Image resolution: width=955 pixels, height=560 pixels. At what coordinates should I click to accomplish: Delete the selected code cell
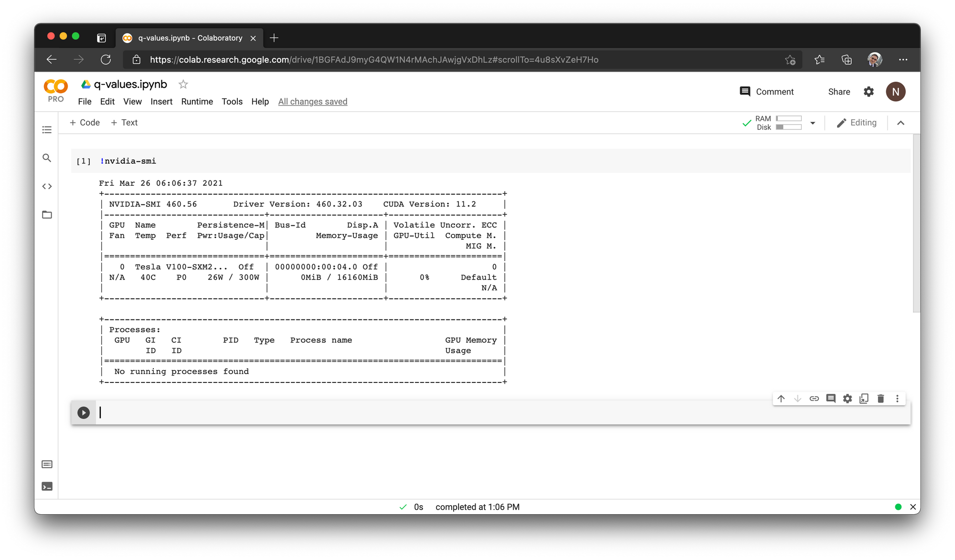(x=880, y=399)
